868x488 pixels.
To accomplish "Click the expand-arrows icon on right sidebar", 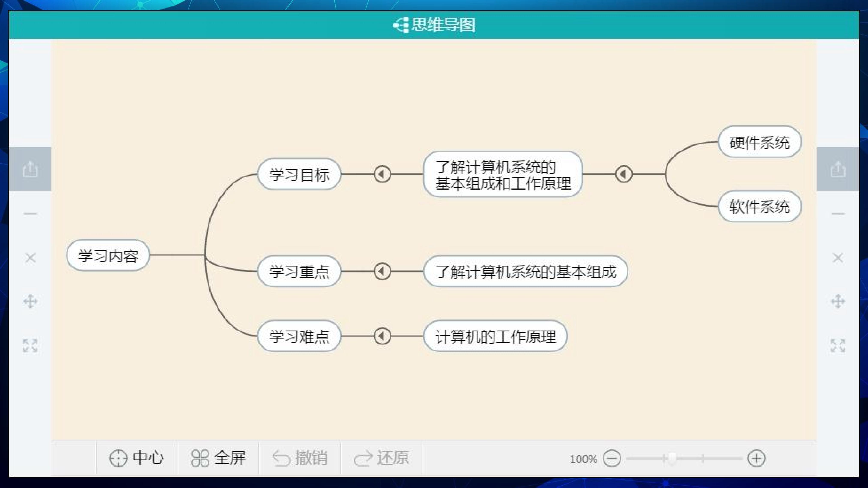I will 838,346.
